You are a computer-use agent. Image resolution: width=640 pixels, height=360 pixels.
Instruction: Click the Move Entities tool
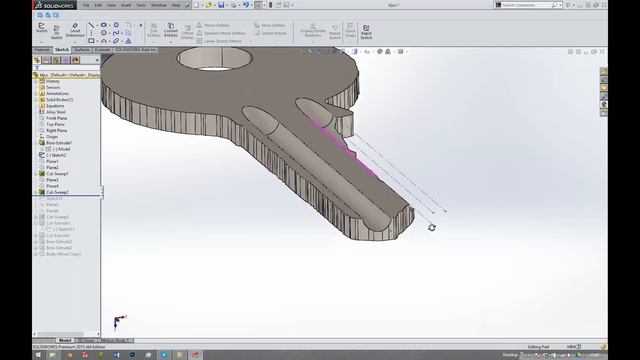pyautogui.click(x=269, y=25)
